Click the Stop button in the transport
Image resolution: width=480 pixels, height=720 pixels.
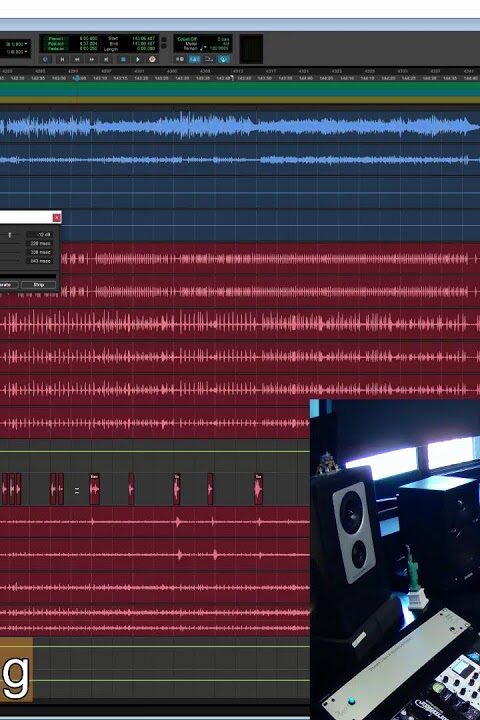click(x=123, y=59)
